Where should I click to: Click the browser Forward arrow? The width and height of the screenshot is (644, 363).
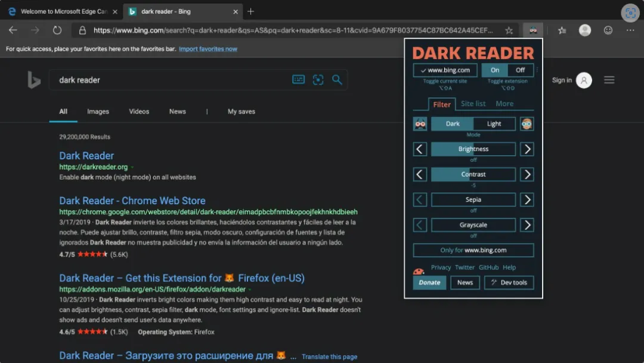pos(35,30)
